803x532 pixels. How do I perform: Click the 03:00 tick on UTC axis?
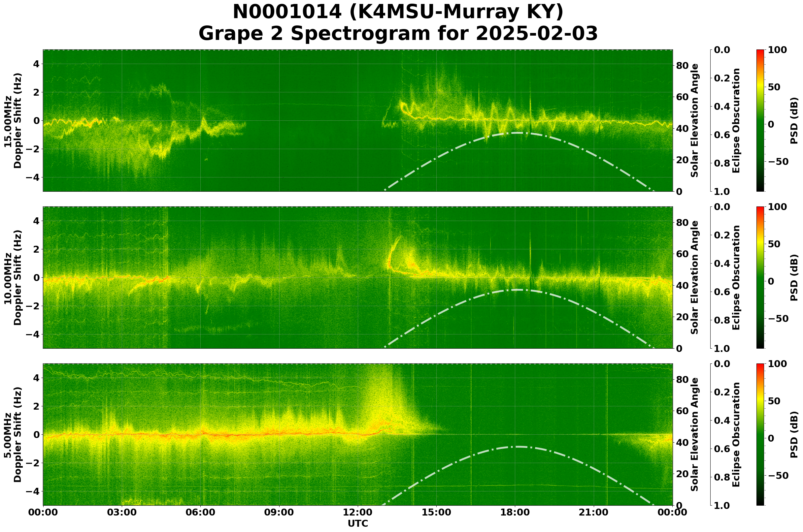point(121,512)
